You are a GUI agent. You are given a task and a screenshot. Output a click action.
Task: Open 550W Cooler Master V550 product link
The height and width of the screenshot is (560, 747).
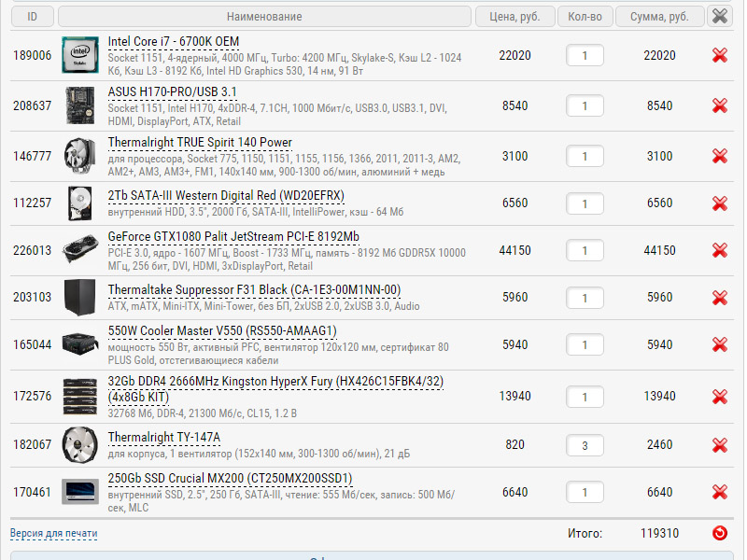pyautogui.click(x=222, y=331)
